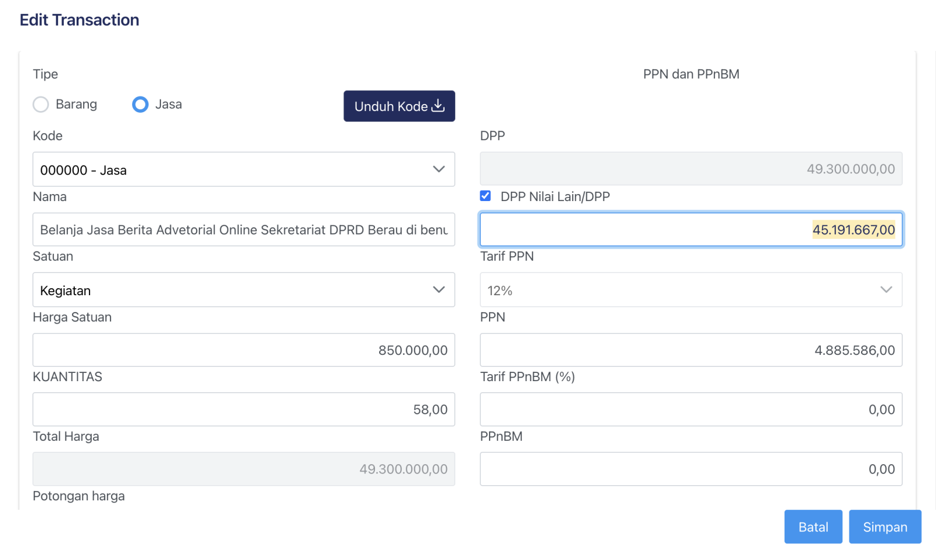
Task: Open the Tarif PPN 12% dropdown
Action: click(x=691, y=290)
